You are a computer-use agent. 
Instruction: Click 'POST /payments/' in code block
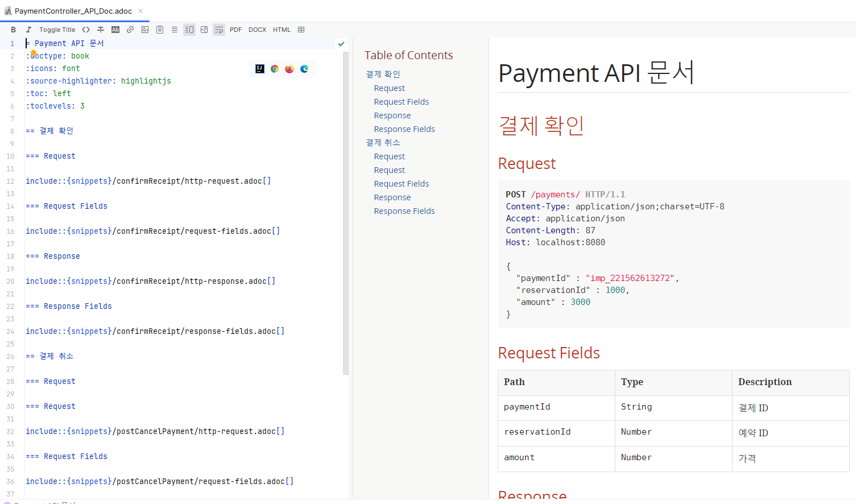click(x=543, y=195)
